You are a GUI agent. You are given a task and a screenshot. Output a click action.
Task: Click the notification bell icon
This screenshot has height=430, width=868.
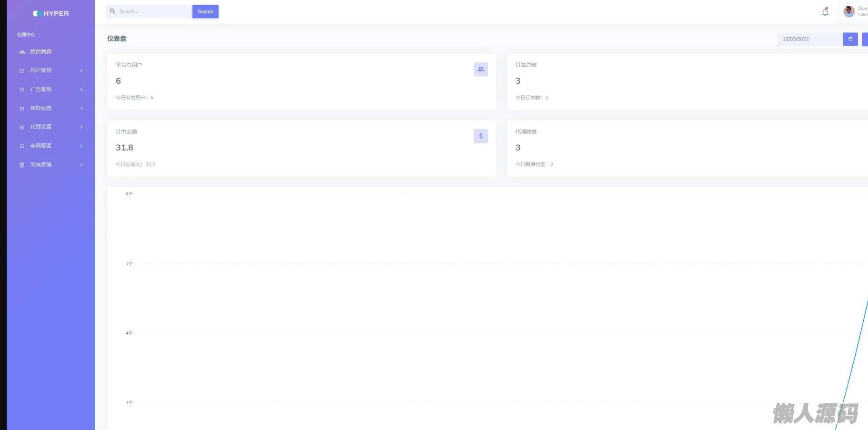coord(825,12)
